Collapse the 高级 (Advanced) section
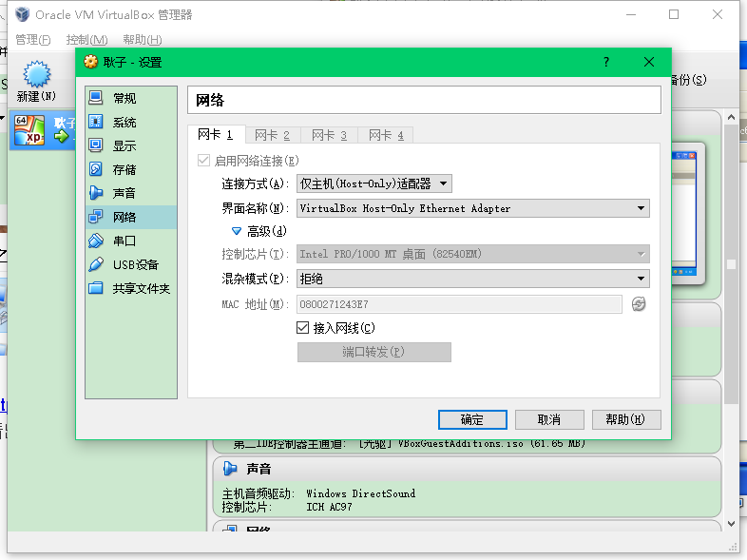The width and height of the screenshot is (747, 560). [x=237, y=231]
